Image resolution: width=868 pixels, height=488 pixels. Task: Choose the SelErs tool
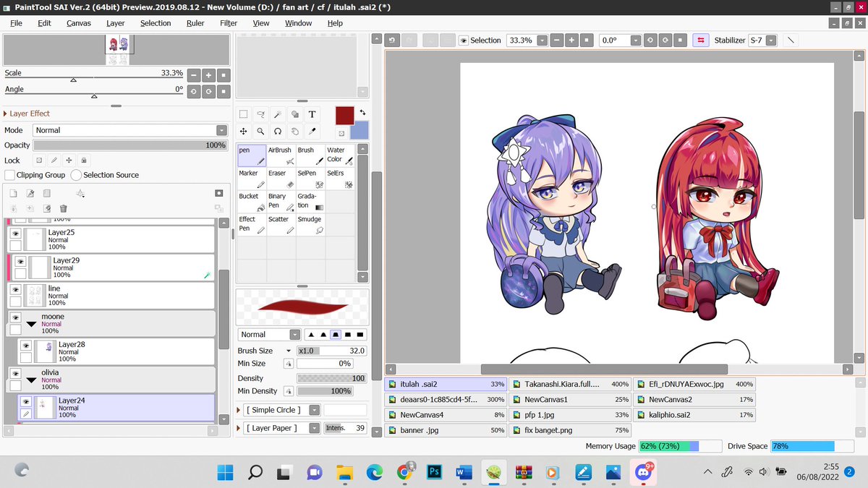(339, 179)
